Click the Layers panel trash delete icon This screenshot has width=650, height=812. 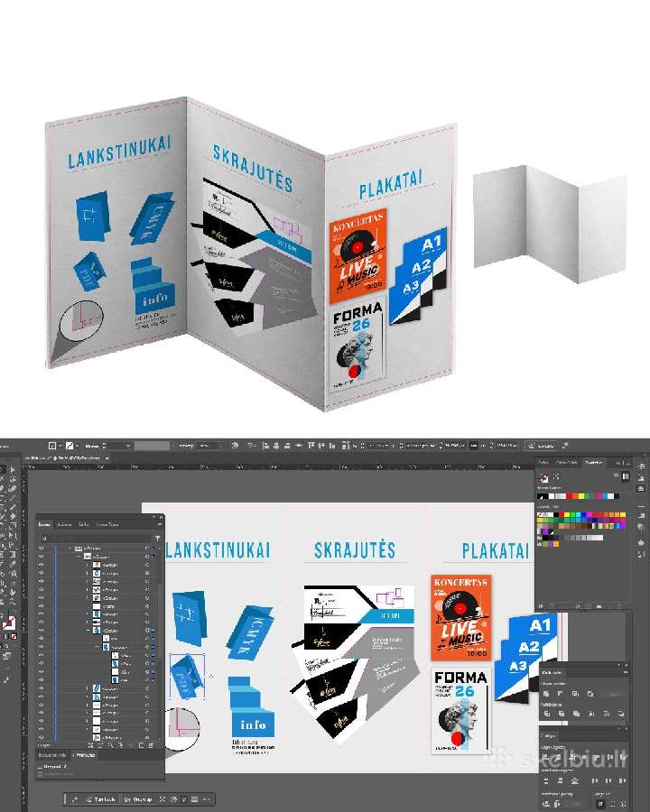point(151,745)
